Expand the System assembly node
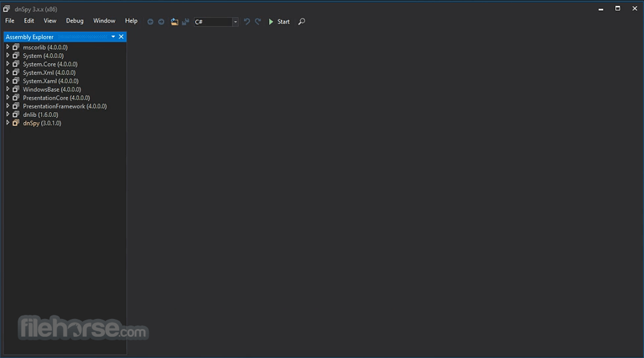This screenshot has width=644, height=358. [8, 56]
